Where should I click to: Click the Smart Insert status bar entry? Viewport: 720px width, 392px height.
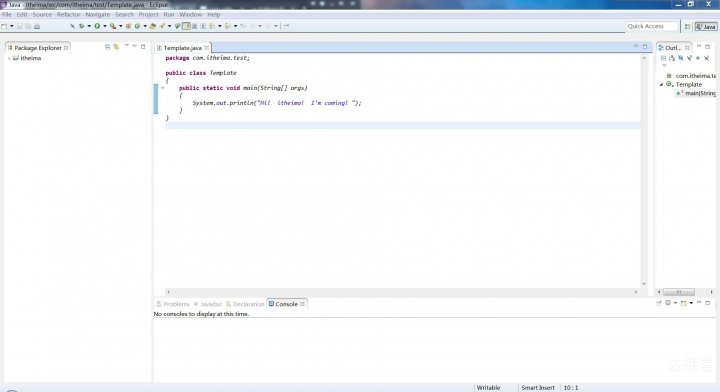point(538,388)
